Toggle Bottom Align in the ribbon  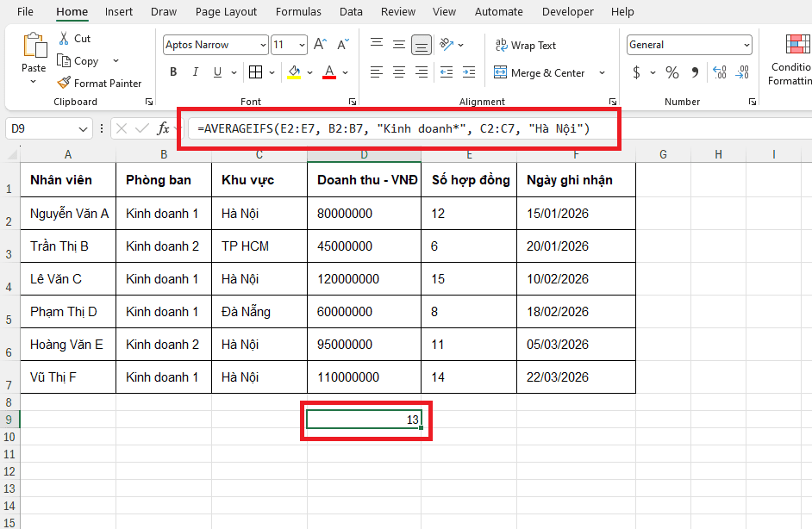point(422,45)
